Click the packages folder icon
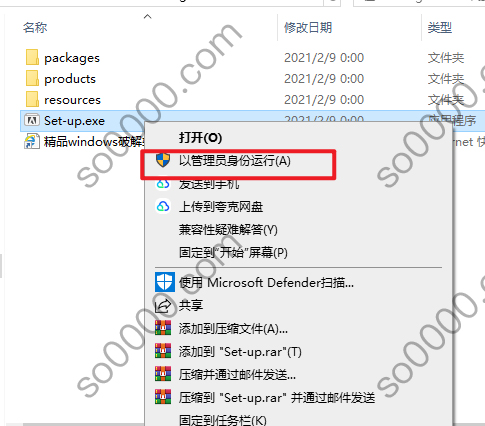Image resolution: width=485 pixels, height=426 pixels. pyautogui.click(x=32, y=57)
